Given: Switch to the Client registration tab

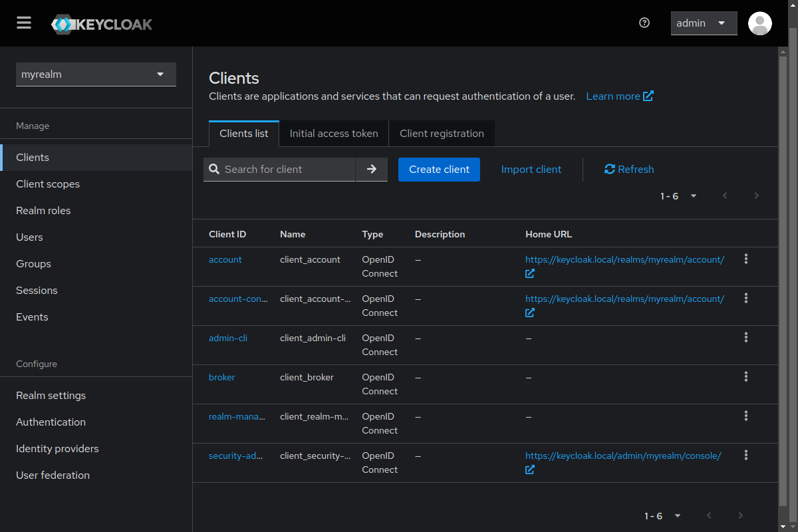Looking at the screenshot, I should tap(442, 134).
